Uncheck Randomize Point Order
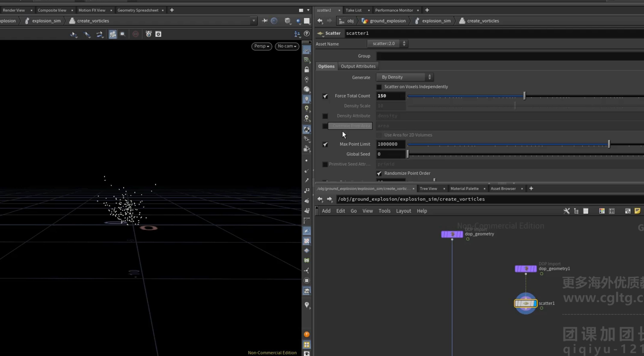 (x=379, y=173)
